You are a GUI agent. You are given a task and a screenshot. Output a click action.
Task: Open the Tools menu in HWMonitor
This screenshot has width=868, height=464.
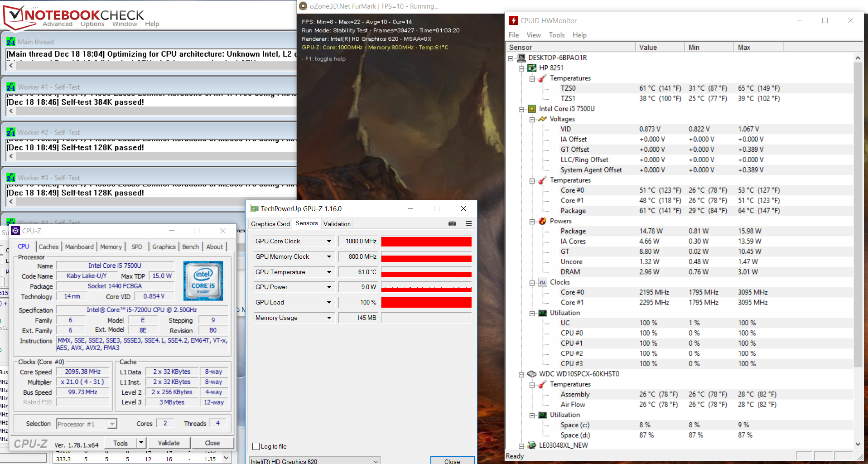point(557,35)
